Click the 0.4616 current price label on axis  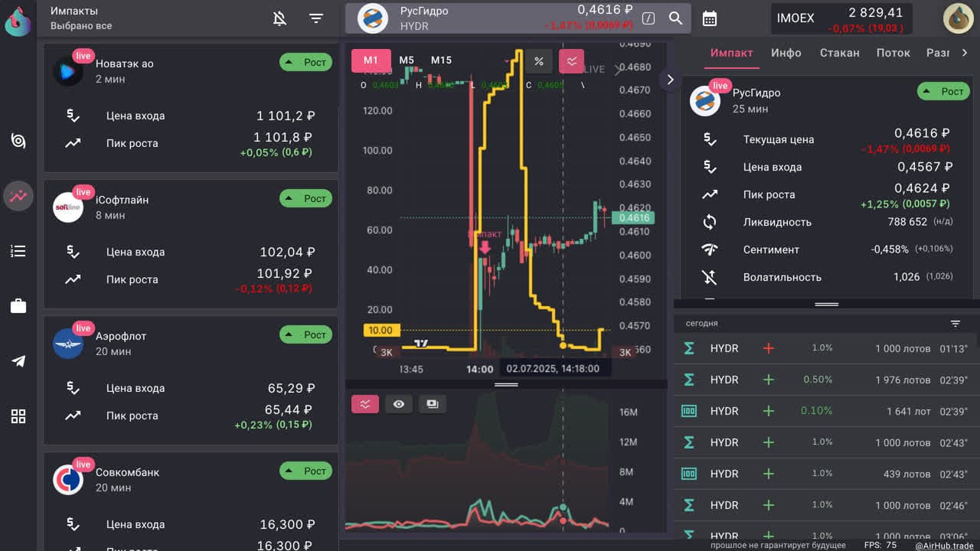(x=633, y=218)
